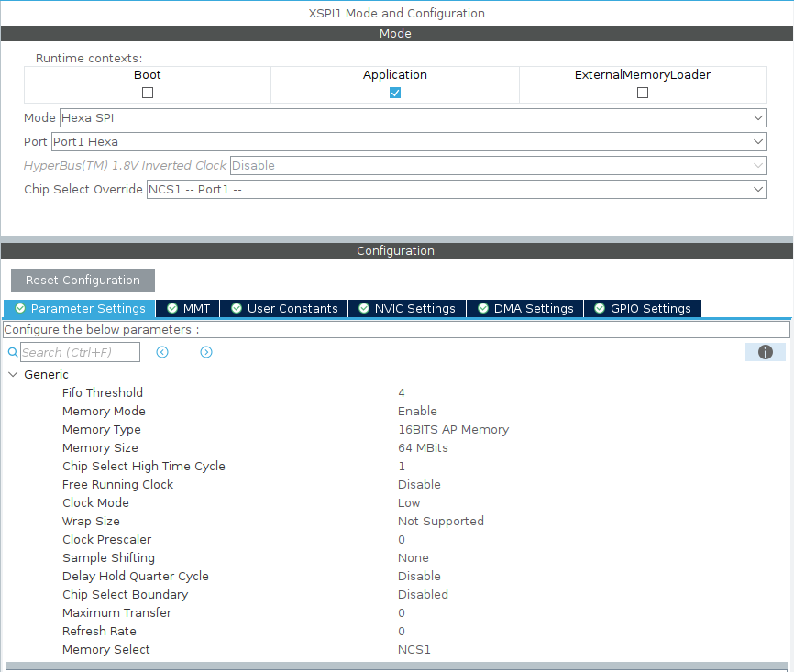Click checkmark badge on Parameter Settings tab

(18, 309)
